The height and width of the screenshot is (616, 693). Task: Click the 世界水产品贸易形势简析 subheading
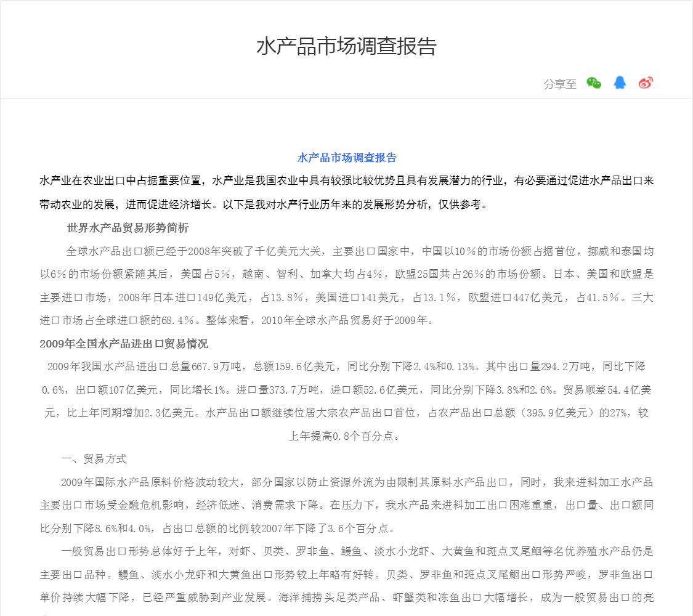coord(128,228)
